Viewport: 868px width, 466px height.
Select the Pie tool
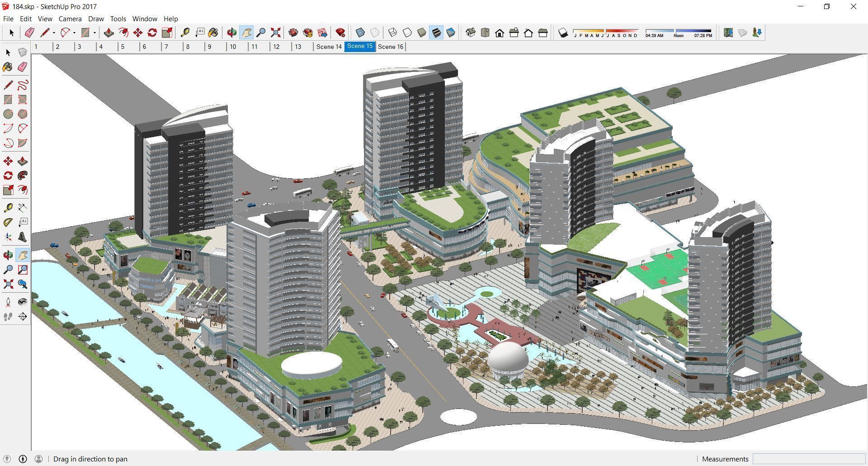22,143
